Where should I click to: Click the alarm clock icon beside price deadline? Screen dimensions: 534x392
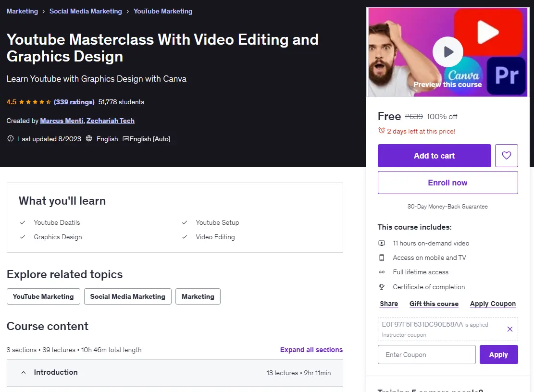382,131
